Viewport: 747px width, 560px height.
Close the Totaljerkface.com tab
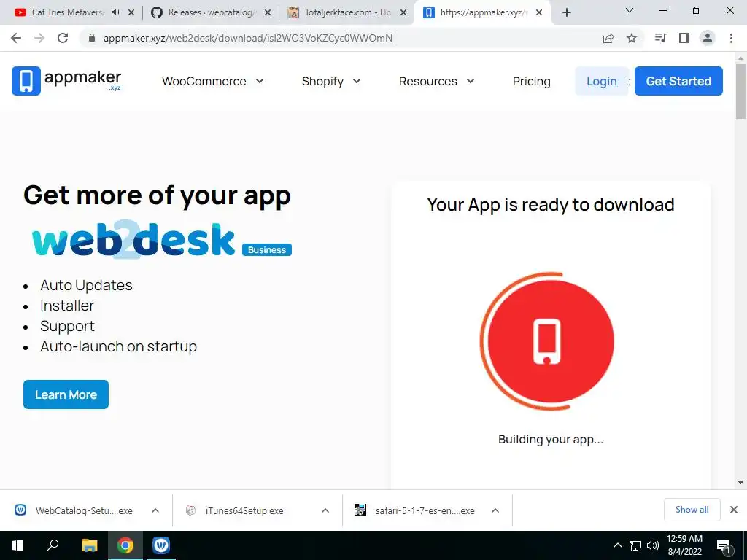403,12
